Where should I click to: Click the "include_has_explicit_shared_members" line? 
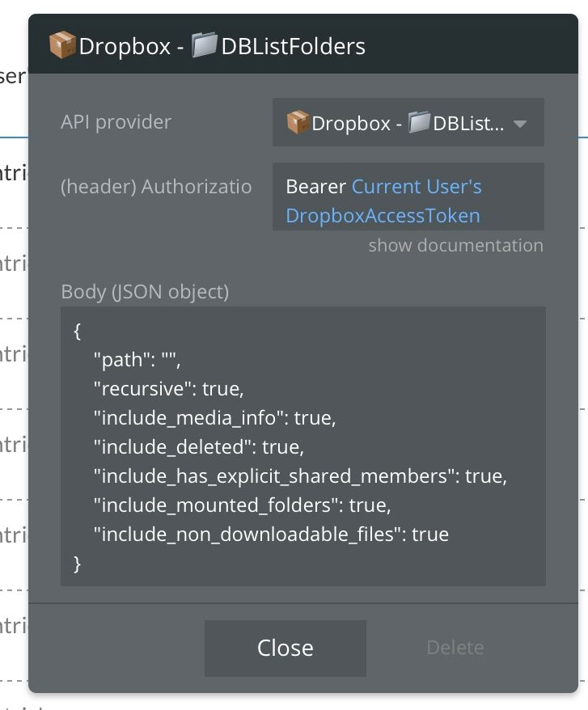pyautogui.click(x=300, y=476)
